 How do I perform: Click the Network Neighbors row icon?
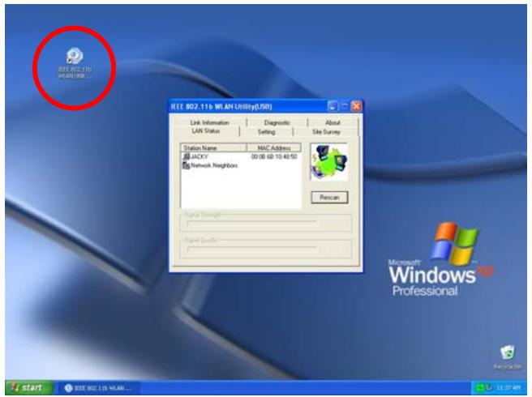coord(187,165)
